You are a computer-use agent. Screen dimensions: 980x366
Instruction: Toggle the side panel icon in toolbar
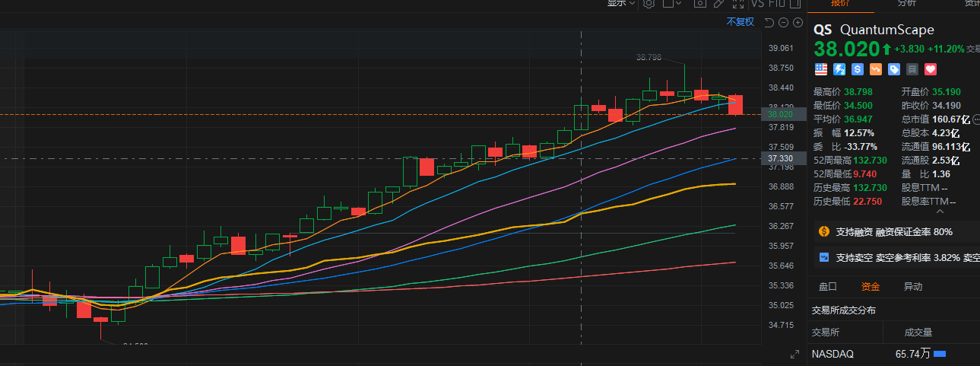[795, 3]
